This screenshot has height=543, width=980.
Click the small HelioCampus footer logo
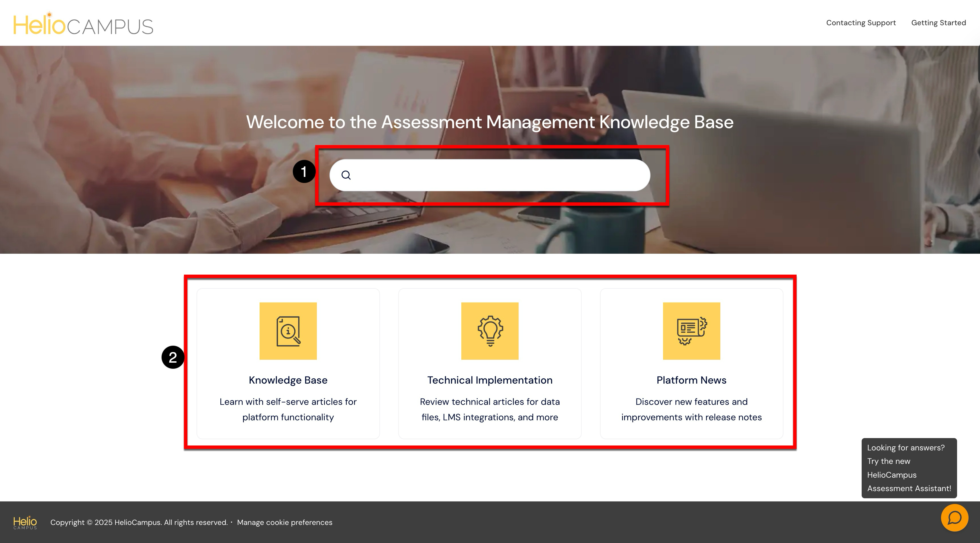tap(25, 522)
